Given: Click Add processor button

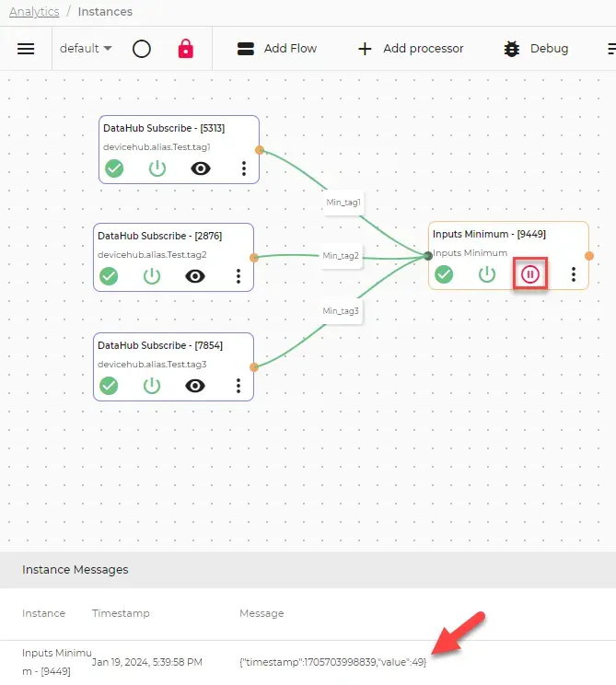Looking at the screenshot, I should 411,49.
